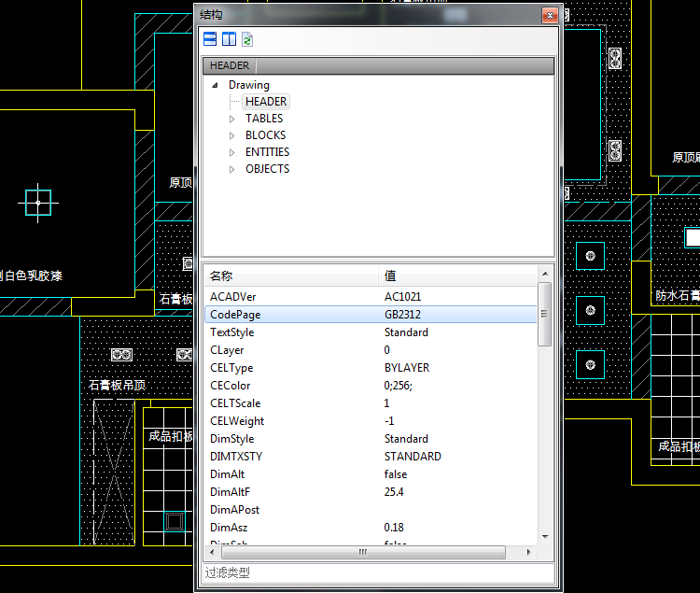
Task: Select the TABLES tree item
Action: [264, 119]
